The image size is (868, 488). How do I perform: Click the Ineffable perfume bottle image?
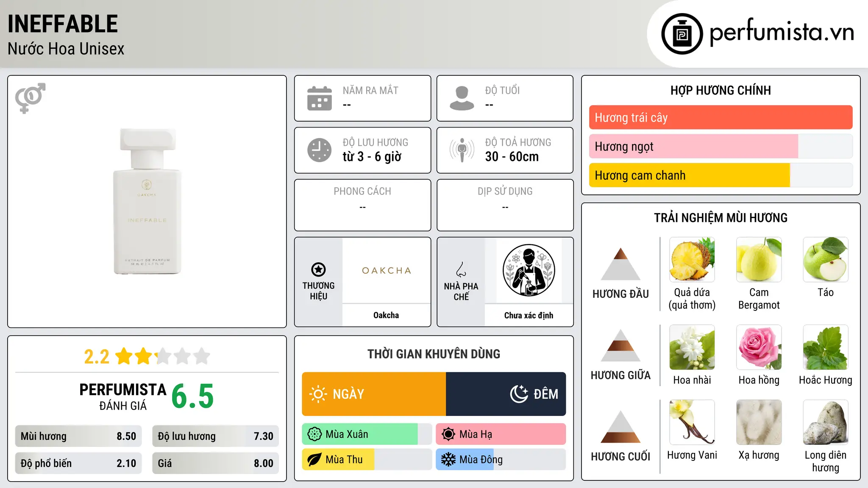pos(147,201)
